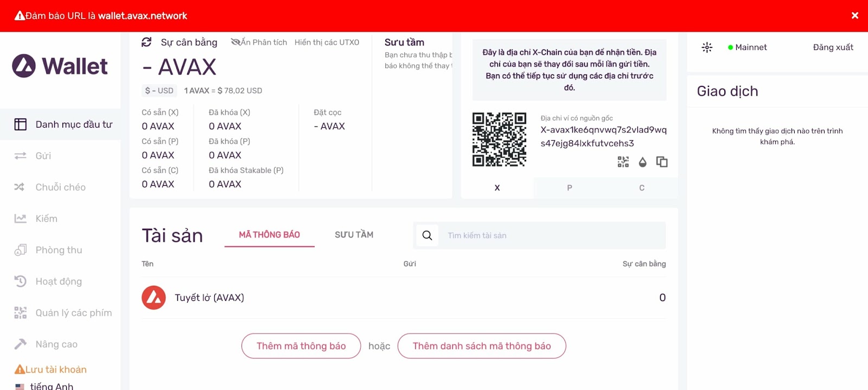This screenshot has width=868, height=390.
Task: Click the Giao dịch panel heading
Action: (x=727, y=91)
